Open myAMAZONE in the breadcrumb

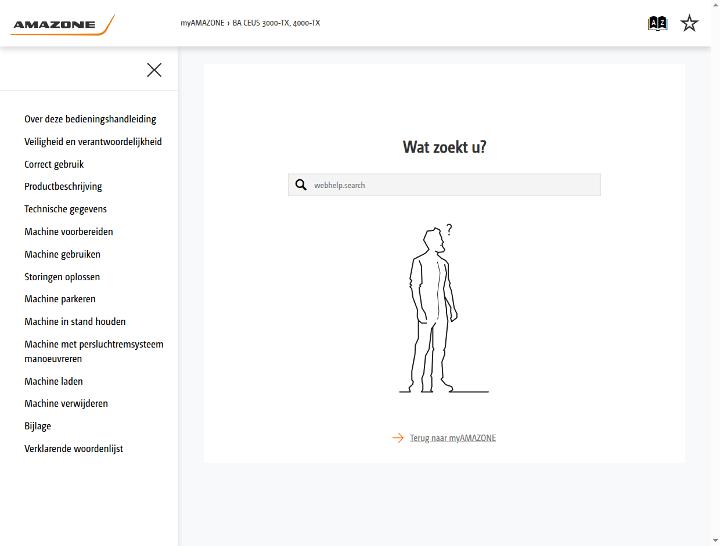[202, 23]
